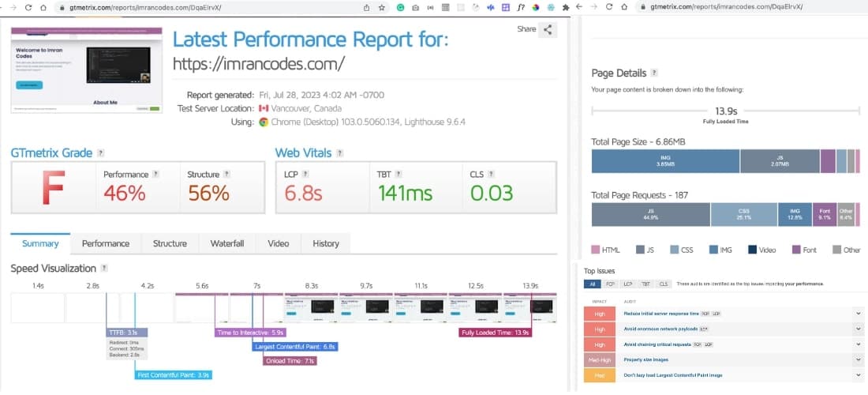Open the green Grammarly extension icon
868x395 pixels.
[x=401, y=8]
